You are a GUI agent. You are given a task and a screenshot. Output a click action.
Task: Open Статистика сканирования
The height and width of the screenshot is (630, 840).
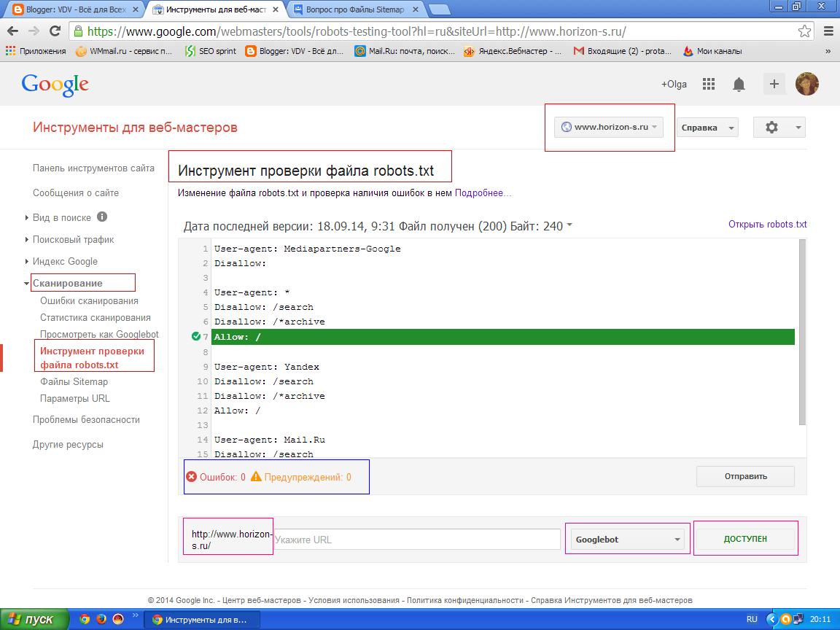(x=96, y=318)
